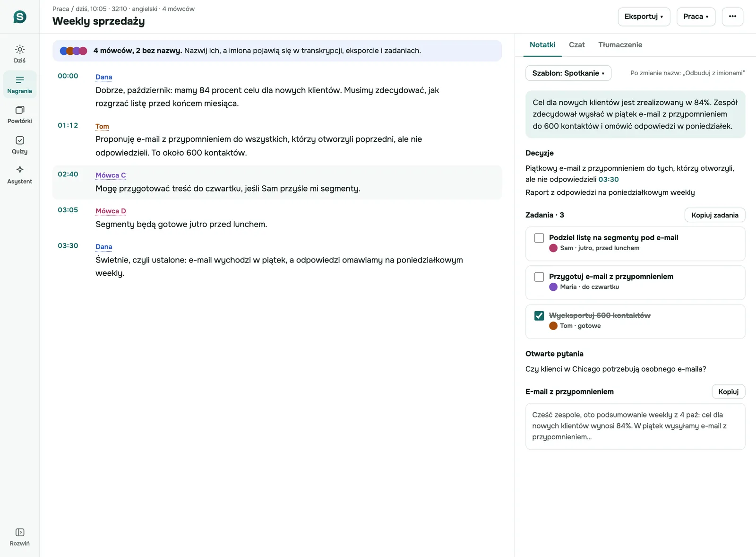Jump to transcript timestamp 03:05
The height and width of the screenshot is (557, 756).
(x=68, y=210)
